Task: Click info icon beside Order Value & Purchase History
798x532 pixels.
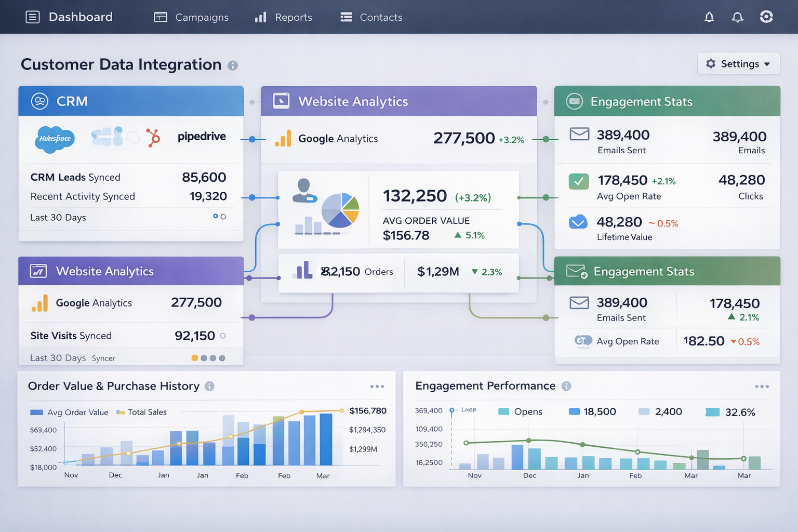Action: point(209,386)
